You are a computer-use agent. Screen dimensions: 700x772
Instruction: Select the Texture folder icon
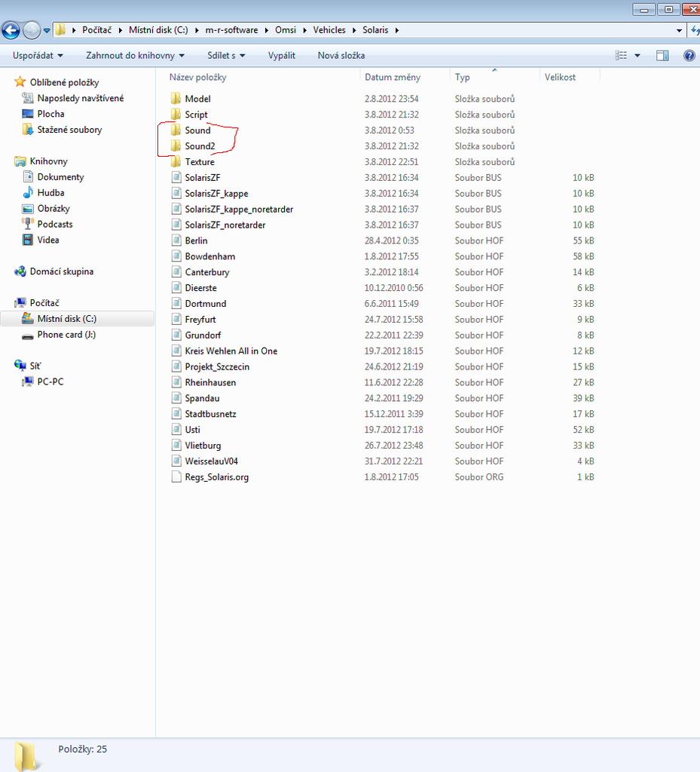[x=176, y=162]
